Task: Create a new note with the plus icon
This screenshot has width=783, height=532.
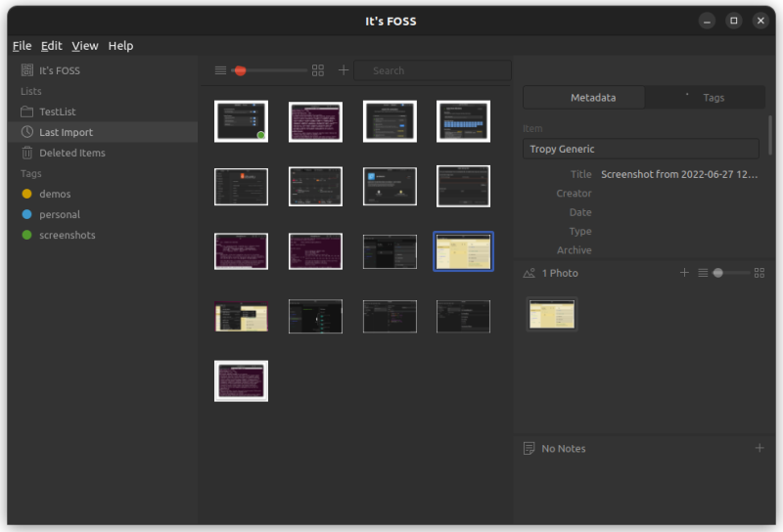Action: [760, 448]
